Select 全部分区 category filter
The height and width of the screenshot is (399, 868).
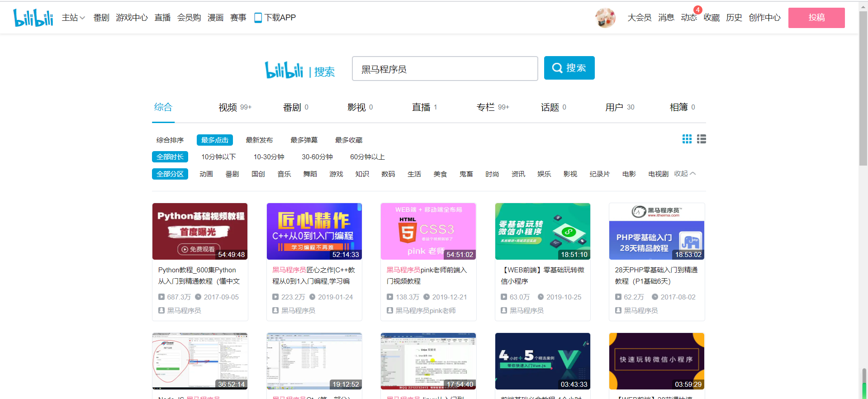pos(170,174)
